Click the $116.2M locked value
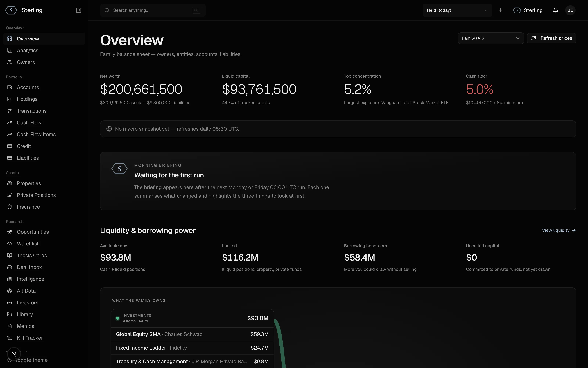Screen dimensions: 588x368 [x=240, y=257]
